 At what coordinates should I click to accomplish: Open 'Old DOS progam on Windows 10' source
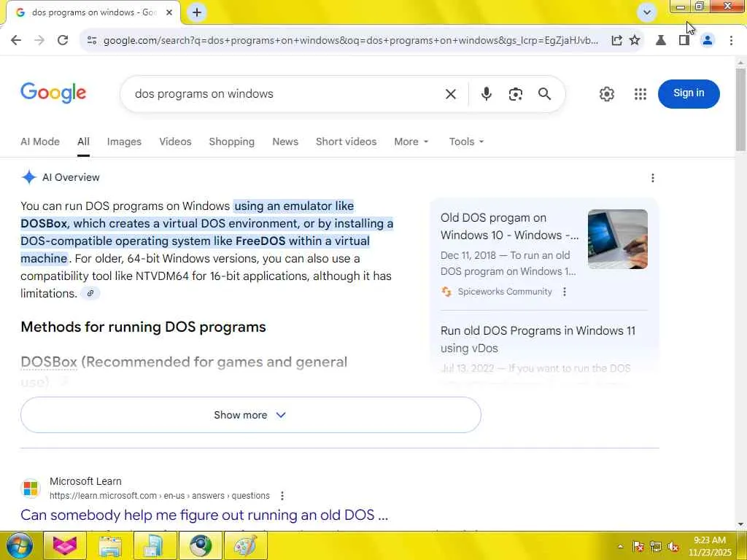tap(510, 227)
